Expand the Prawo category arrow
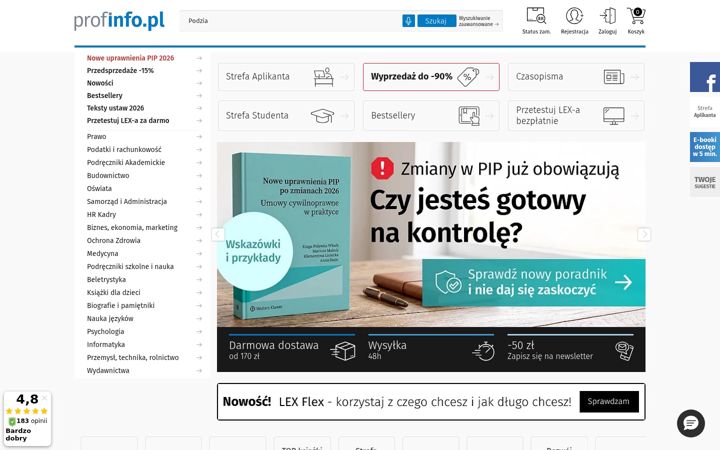Viewport: 720px width, 450px height. (x=199, y=136)
